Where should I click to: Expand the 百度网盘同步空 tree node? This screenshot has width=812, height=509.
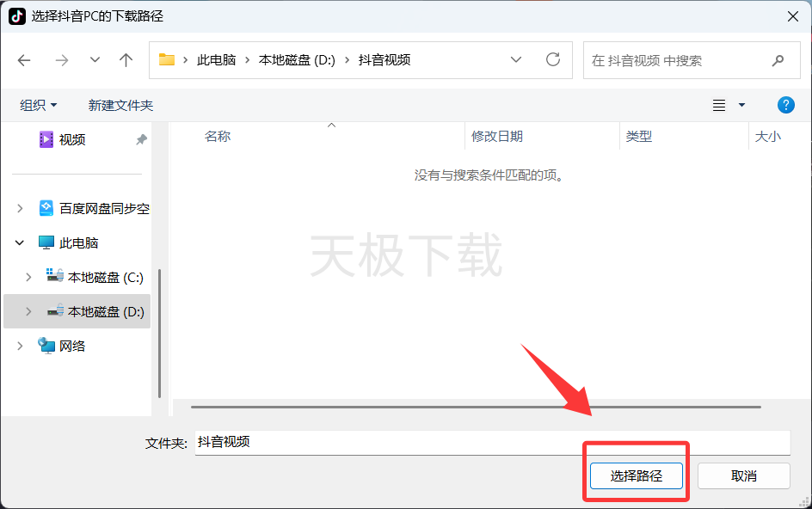[x=20, y=208]
